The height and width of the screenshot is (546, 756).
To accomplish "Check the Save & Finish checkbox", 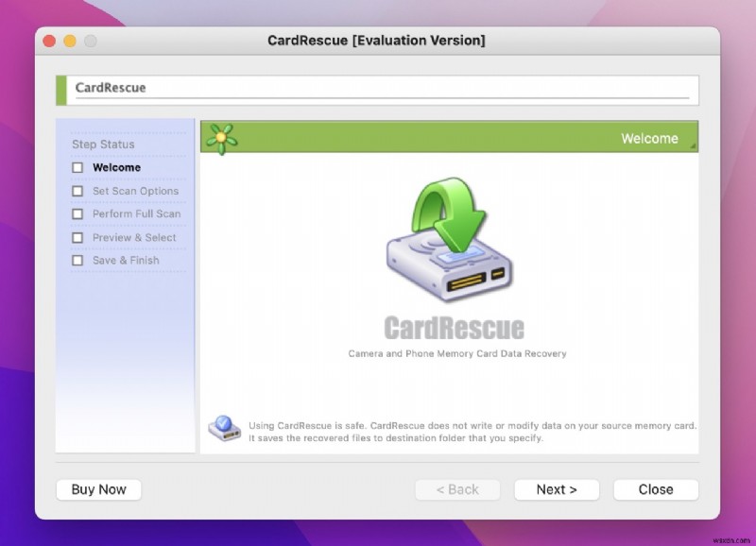I will [77, 260].
